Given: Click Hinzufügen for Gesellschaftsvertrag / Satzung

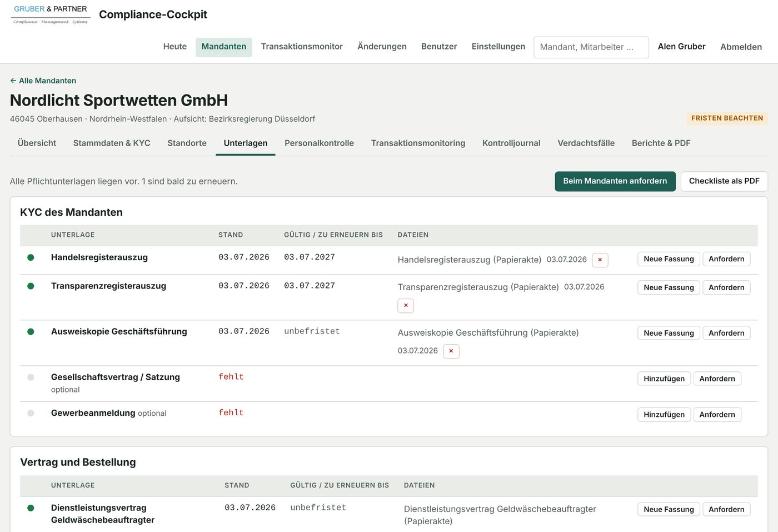Looking at the screenshot, I should [664, 379].
